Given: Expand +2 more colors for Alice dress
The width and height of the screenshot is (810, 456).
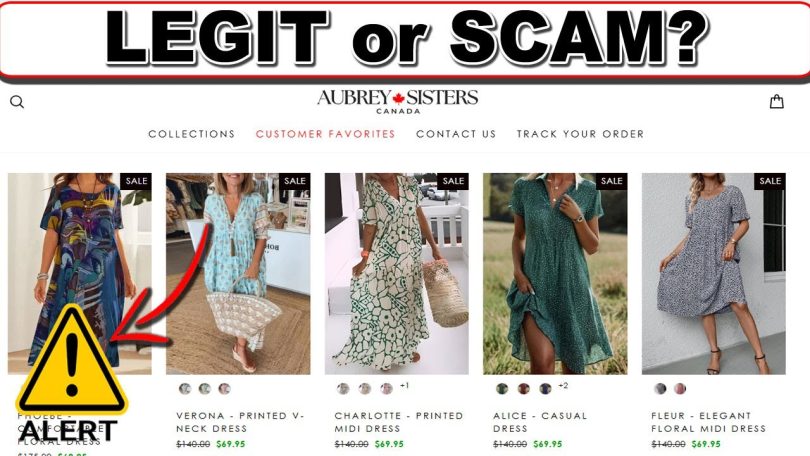Looking at the screenshot, I should click(x=563, y=385).
